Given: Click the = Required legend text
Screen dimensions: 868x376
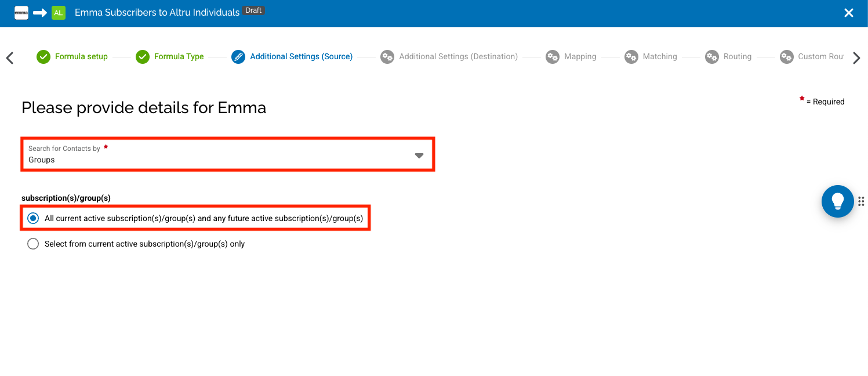Looking at the screenshot, I should click(x=826, y=102).
